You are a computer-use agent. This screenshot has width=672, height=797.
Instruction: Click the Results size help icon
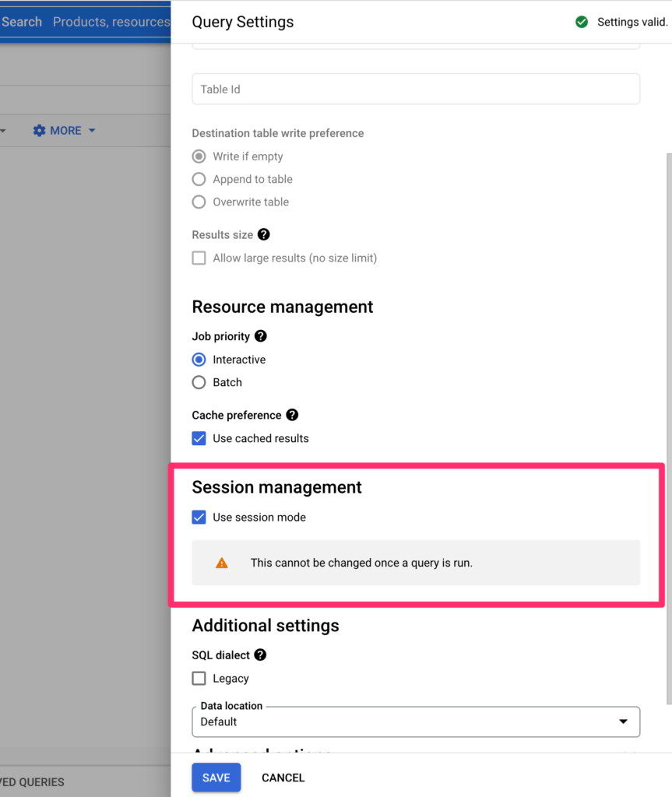264,234
